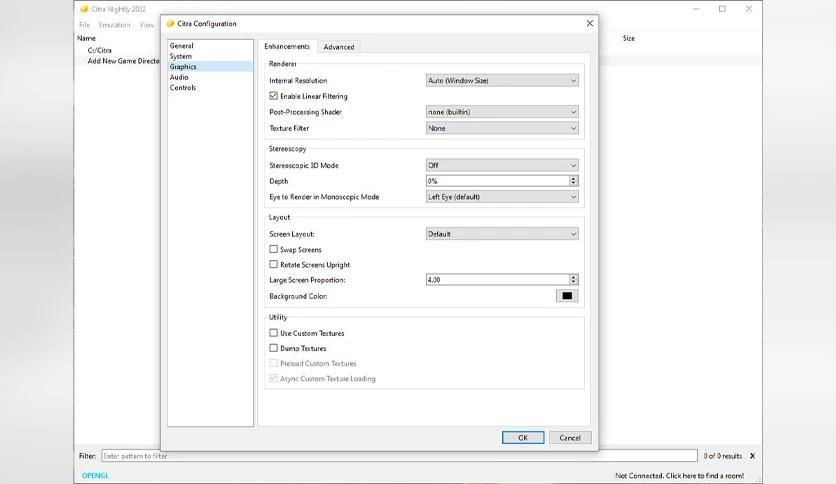
Task: Click the Cancel button
Action: pyautogui.click(x=570, y=438)
